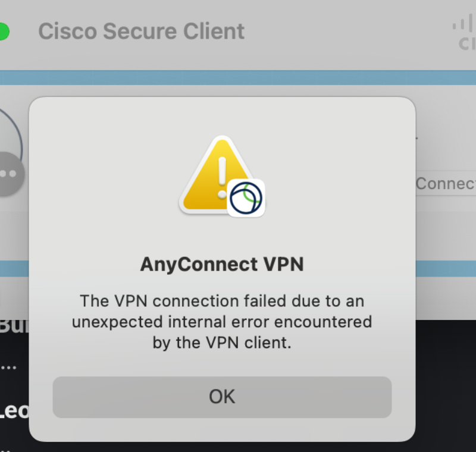The image size is (476, 452).
Task: Select the AnyConnect app badge on the alert icon
Action: click(x=246, y=196)
